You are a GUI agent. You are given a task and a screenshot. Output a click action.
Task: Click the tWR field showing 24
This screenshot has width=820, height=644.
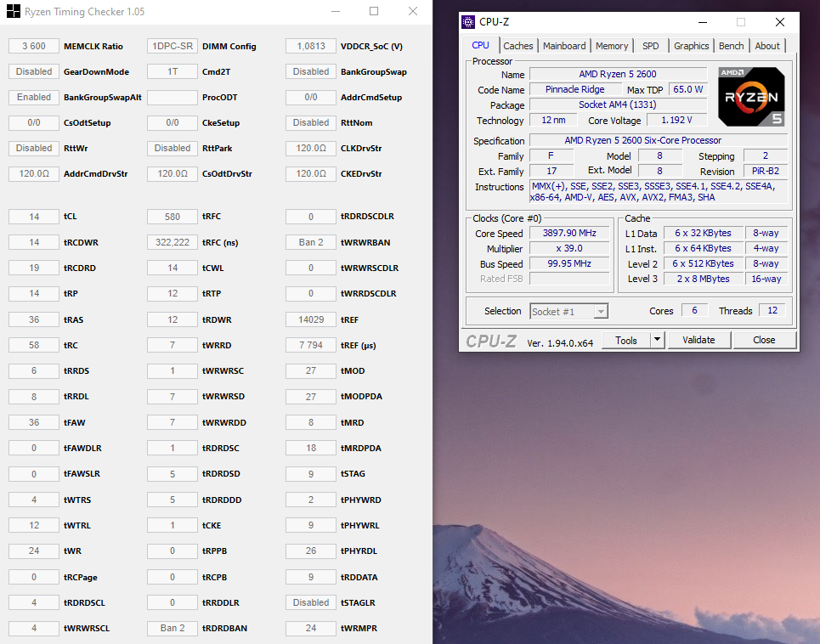(34, 551)
